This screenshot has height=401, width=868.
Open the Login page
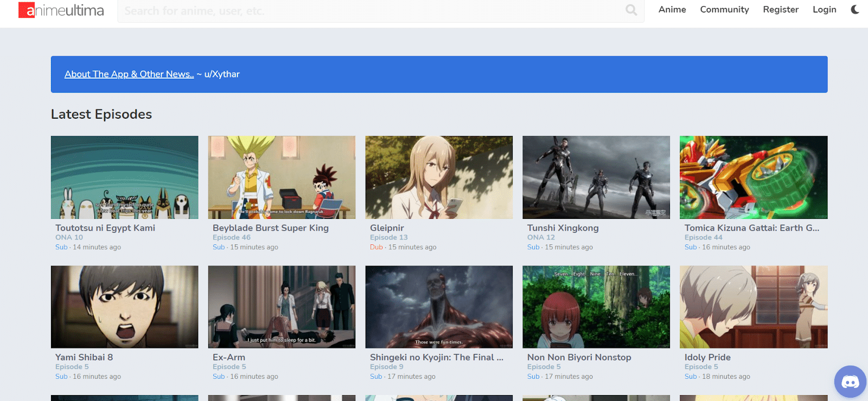824,9
